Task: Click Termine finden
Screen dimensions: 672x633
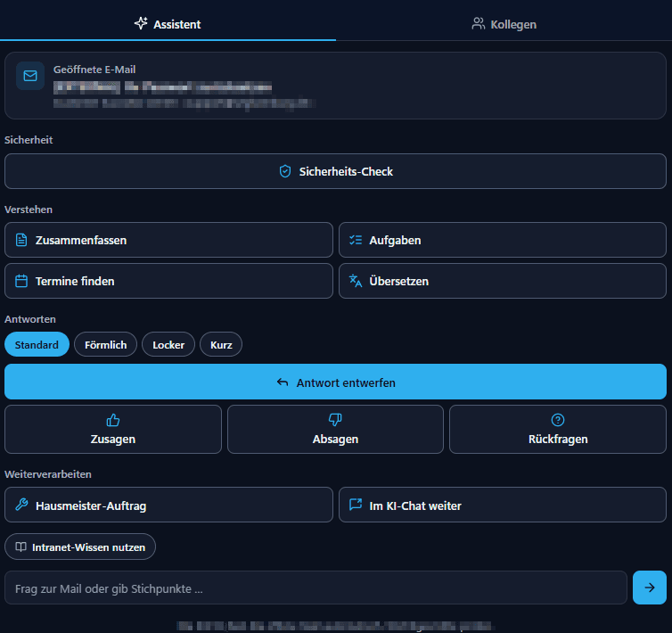Action: 168,281
